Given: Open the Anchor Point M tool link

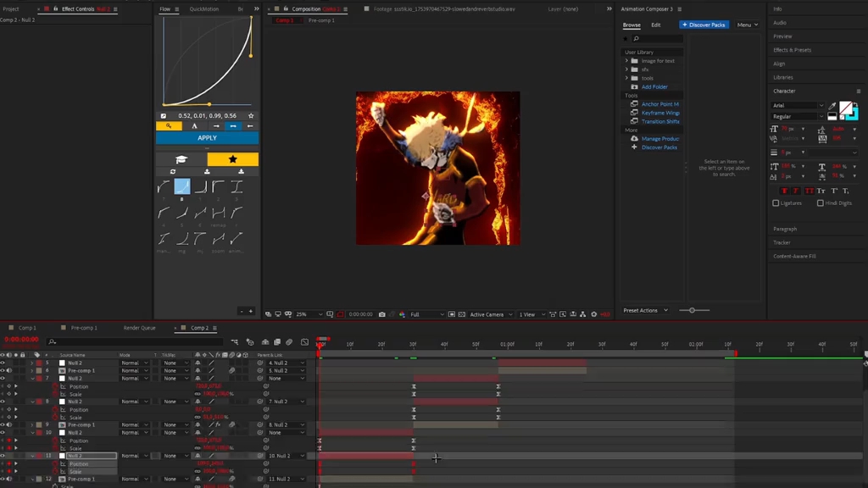Looking at the screenshot, I should tap(659, 104).
